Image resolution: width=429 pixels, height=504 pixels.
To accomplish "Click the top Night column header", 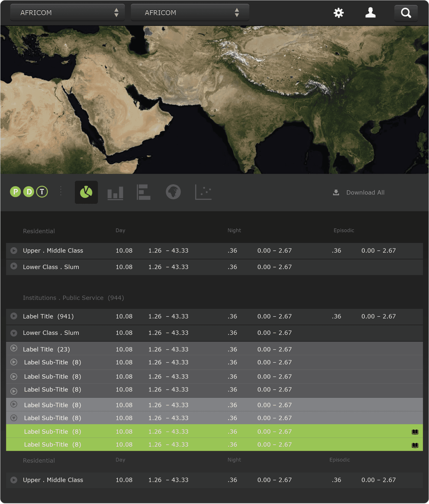I will (x=234, y=230).
